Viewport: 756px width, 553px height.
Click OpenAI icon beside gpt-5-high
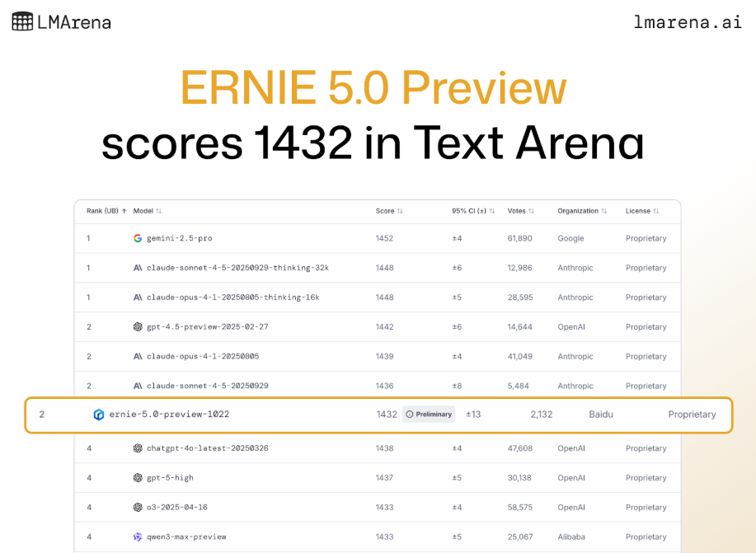click(x=138, y=478)
